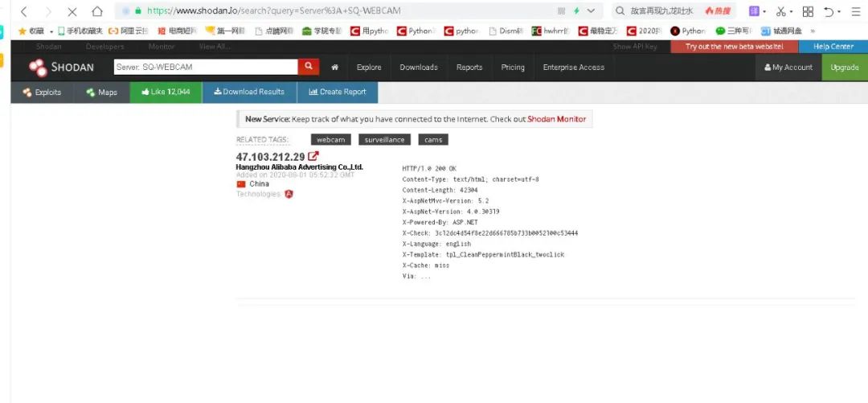The height and width of the screenshot is (403, 868).
Task: Click the Shodan logo
Action: point(61,67)
